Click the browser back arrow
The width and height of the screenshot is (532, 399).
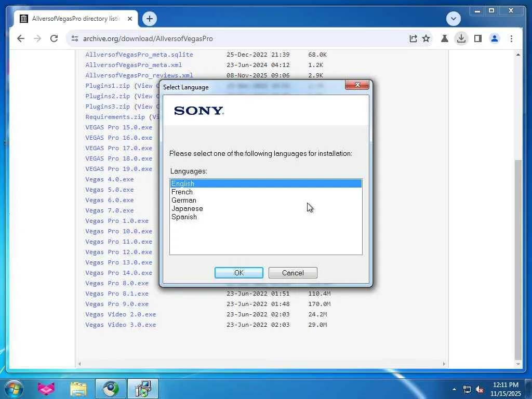coord(21,38)
